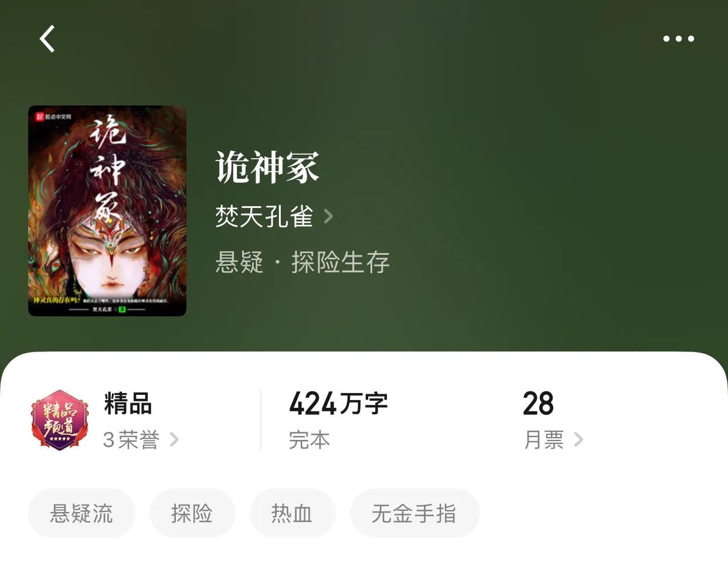Expand the 3荣誉 chevron arrow
This screenshot has width=728, height=563.
click(174, 439)
